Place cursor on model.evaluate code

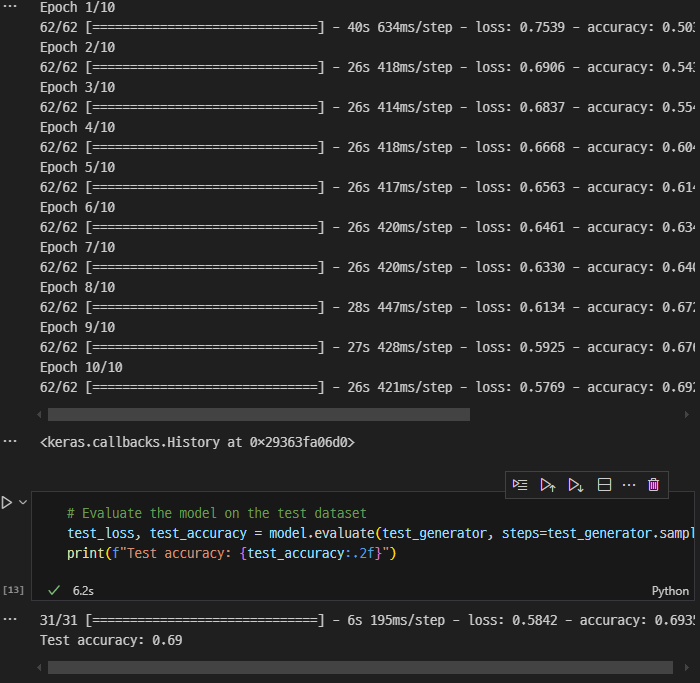pyautogui.click(x=321, y=533)
